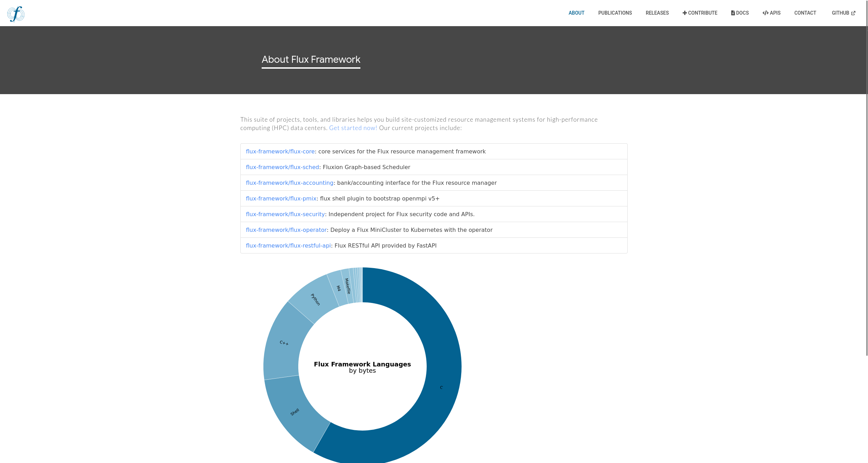Open the flux-framework/flux-sched link
This screenshot has width=868, height=463.
(x=282, y=167)
